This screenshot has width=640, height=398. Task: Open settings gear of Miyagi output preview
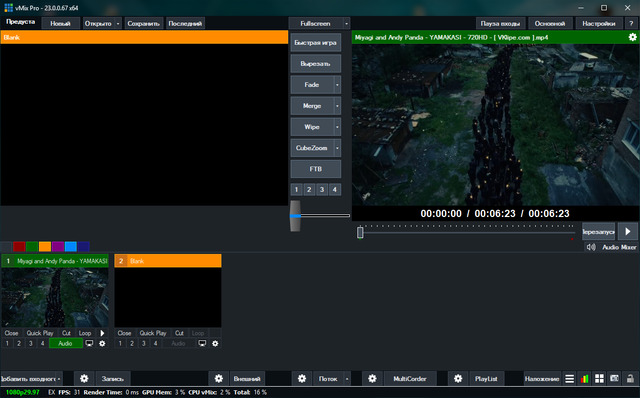(632, 37)
